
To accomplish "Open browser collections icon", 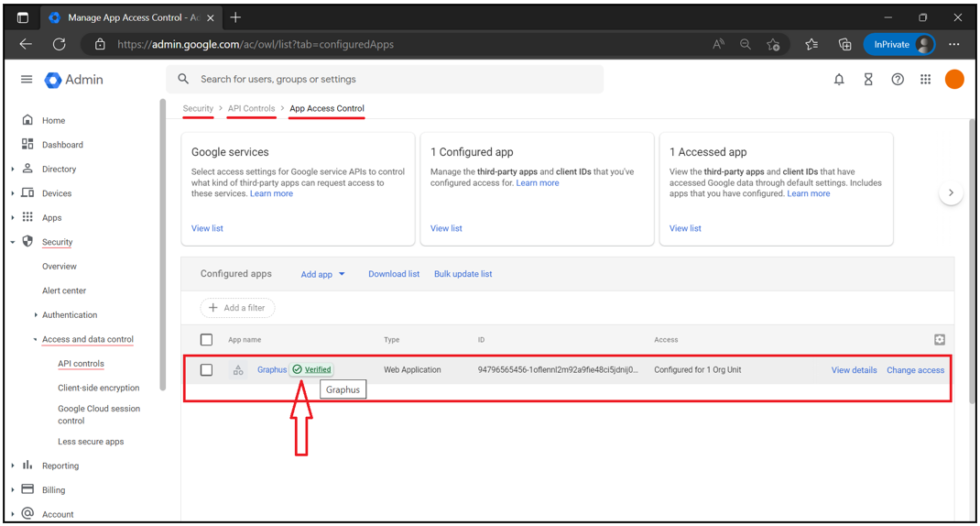I will (844, 44).
